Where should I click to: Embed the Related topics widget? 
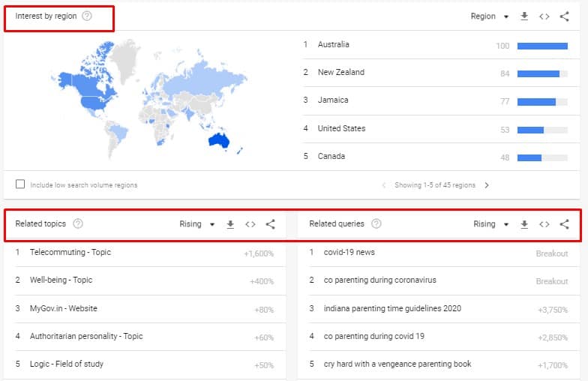[x=250, y=223]
